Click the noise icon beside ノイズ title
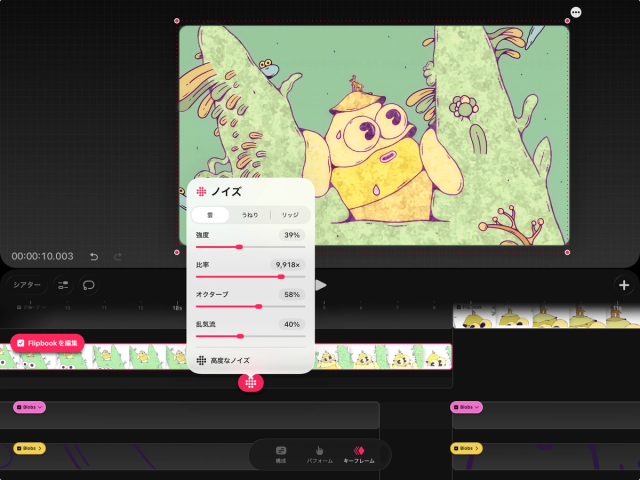Viewport: 640px width, 480px height. pos(201,191)
